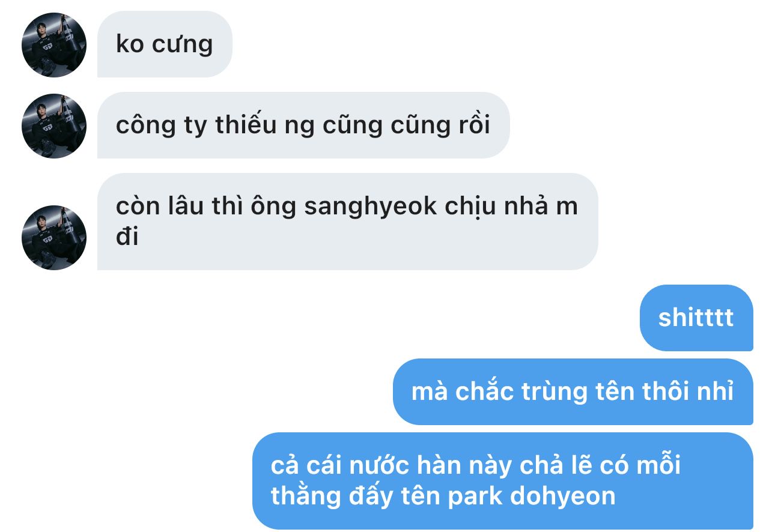Select the "mà chắc trùng tên thôi nhỉ" bubble

[573, 392]
